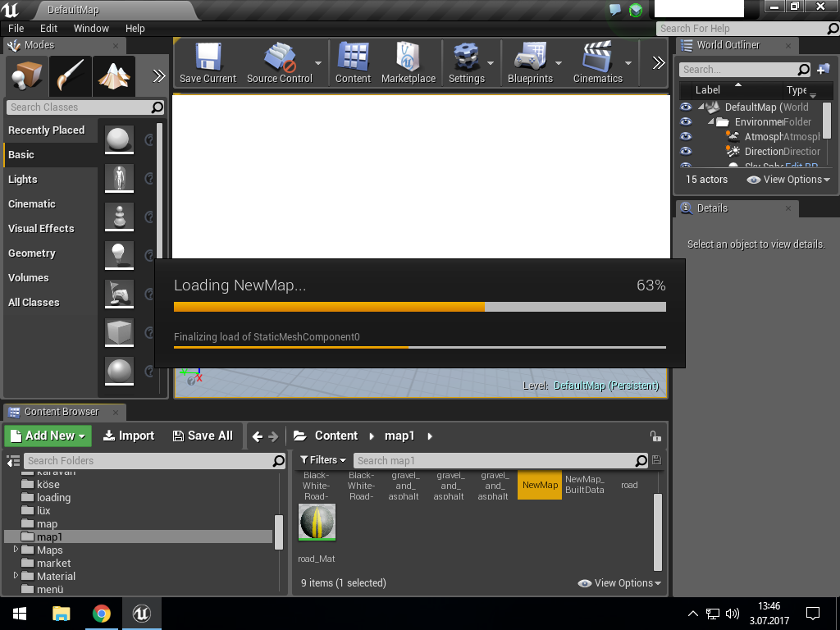Toggle visibility of Environment folder
Viewport: 840px width, 630px height.
686,121
